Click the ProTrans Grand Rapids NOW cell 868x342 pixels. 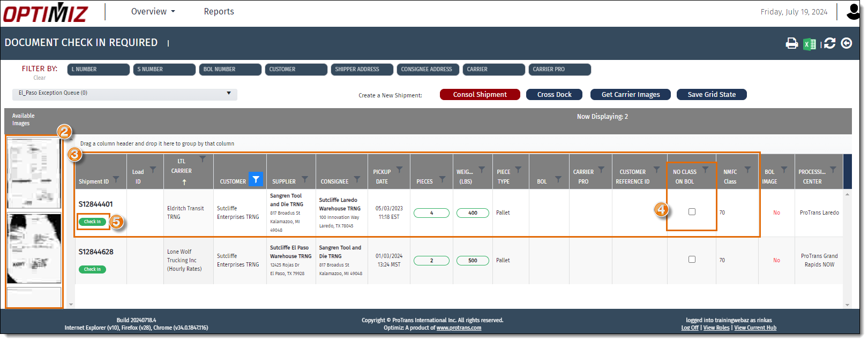click(819, 260)
